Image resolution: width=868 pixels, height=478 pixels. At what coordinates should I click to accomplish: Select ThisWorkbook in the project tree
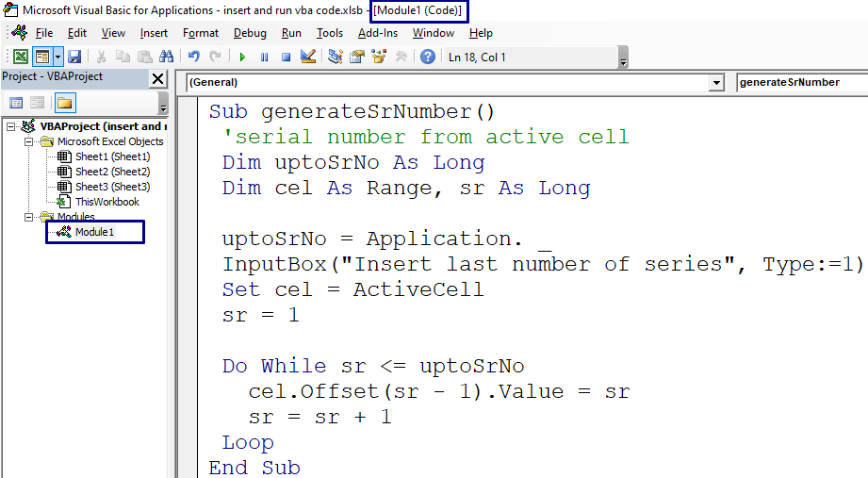pyautogui.click(x=106, y=202)
